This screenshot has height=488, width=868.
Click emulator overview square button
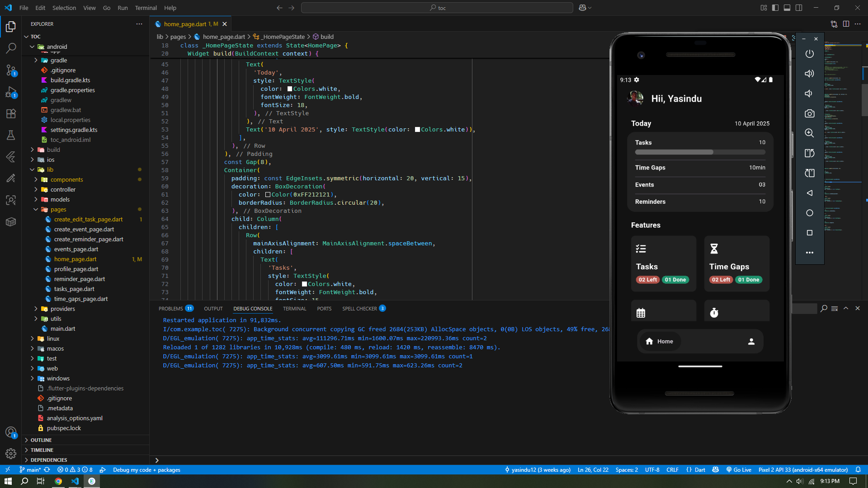810,233
